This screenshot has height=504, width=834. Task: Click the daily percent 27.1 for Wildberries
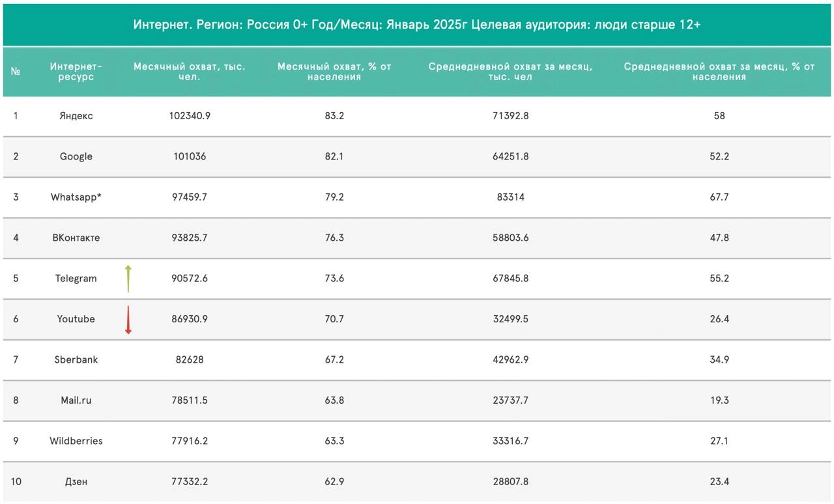pos(719,441)
